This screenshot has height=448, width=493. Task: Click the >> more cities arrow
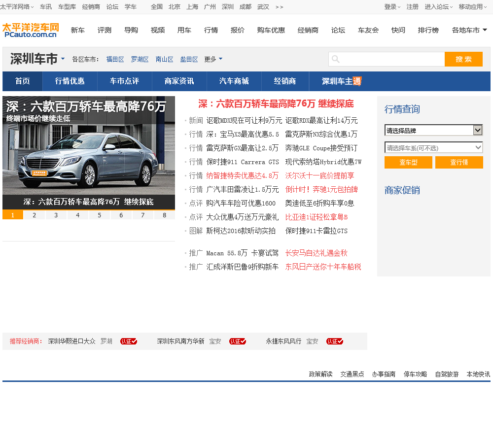coord(279,7)
